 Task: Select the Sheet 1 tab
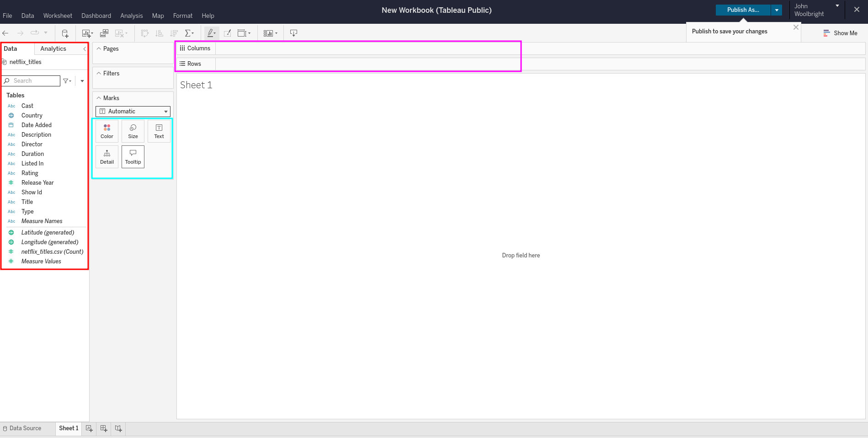click(x=69, y=428)
